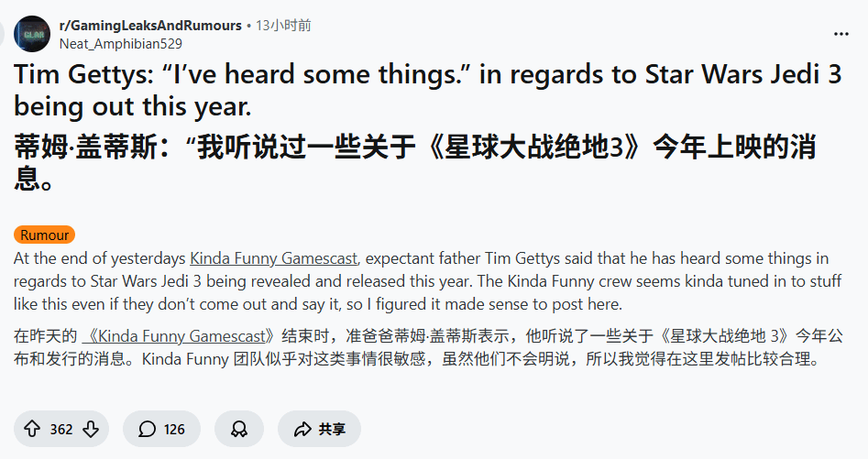Filter posts by the Rumour flair

(x=44, y=235)
